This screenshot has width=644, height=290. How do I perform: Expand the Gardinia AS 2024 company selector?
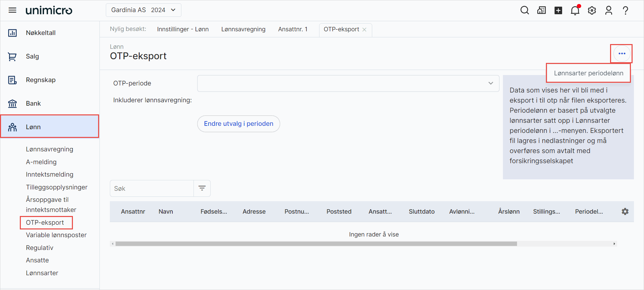[143, 10]
